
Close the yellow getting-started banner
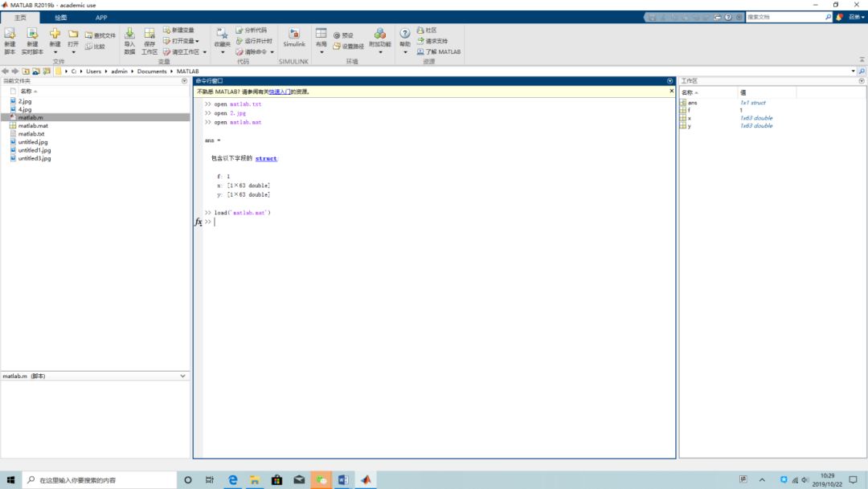[671, 91]
